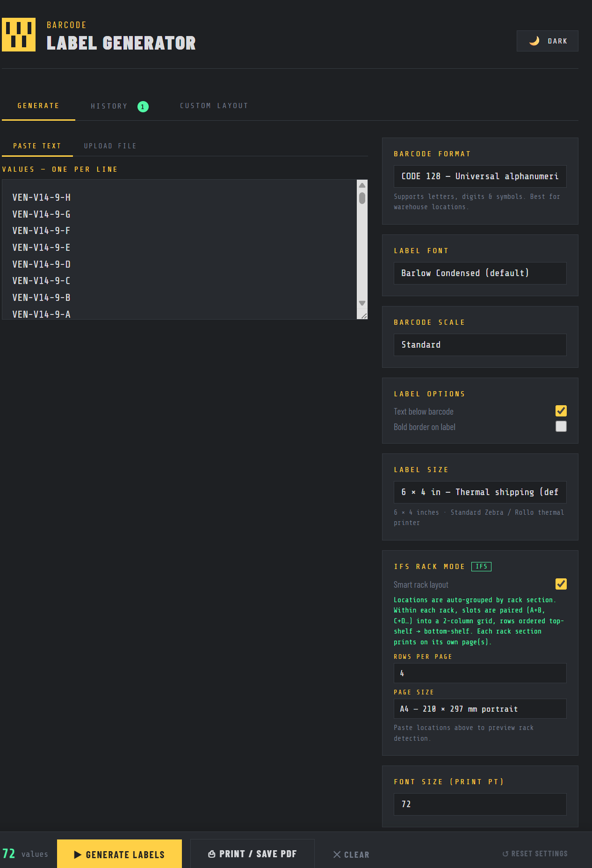Click the green history count badge
592x868 pixels.
tap(143, 107)
